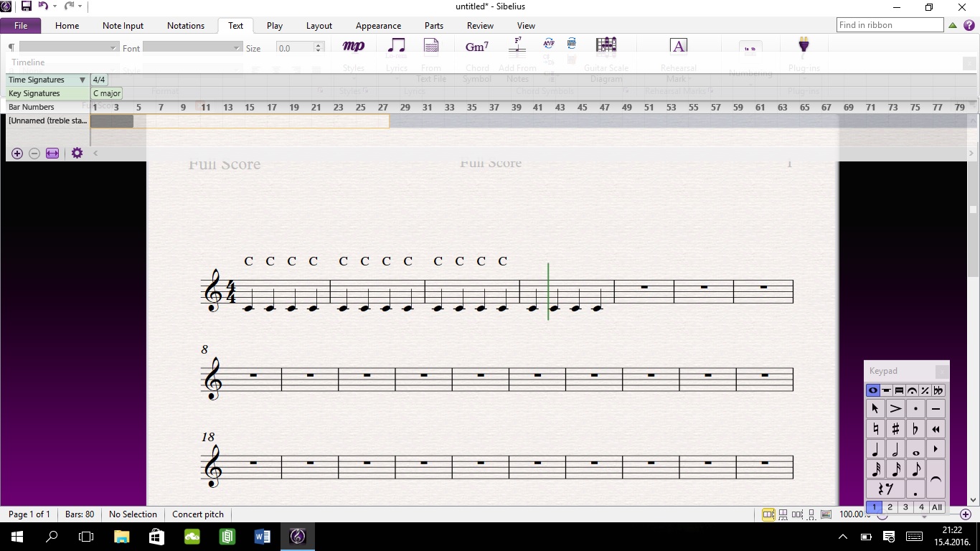The height and width of the screenshot is (551, 980).
Task: Switch to the Notations tab
Action: pos(186,25)
